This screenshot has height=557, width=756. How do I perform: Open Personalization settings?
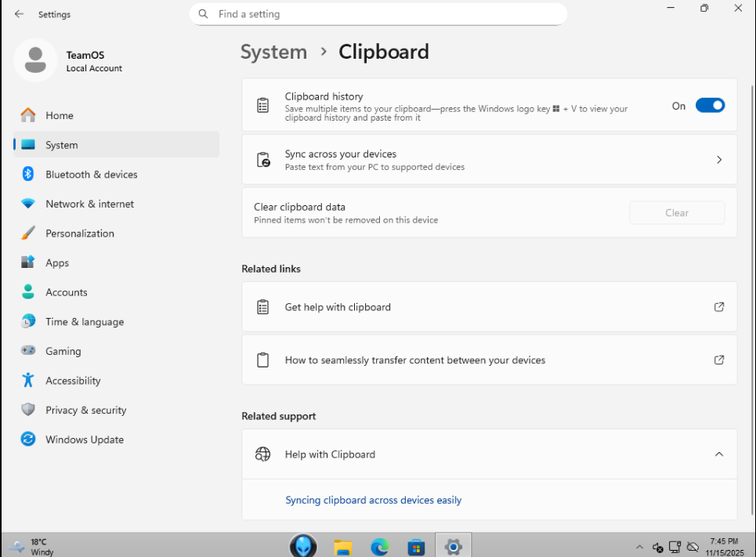[x=116, y=233]
